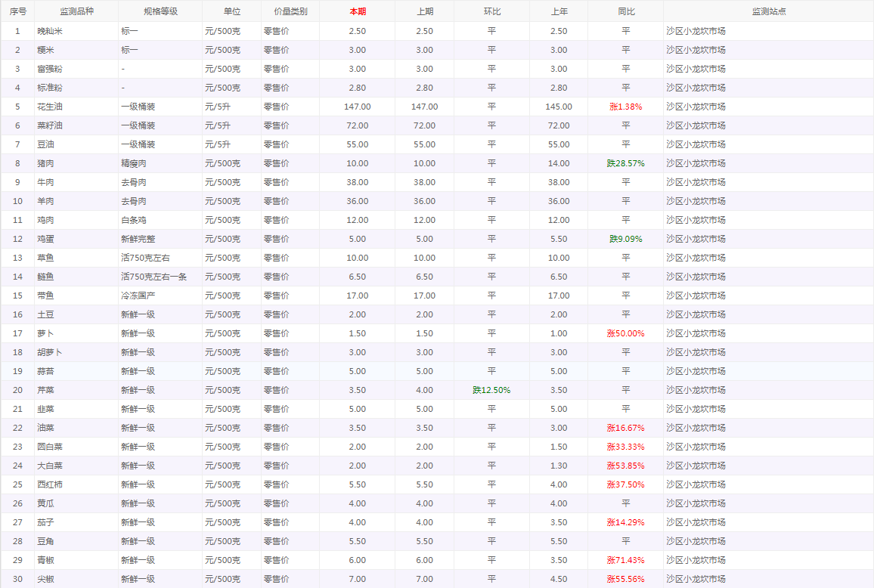Click the 监测品种 column header
This screenshot has width=874, height=588.
(76, 11)
